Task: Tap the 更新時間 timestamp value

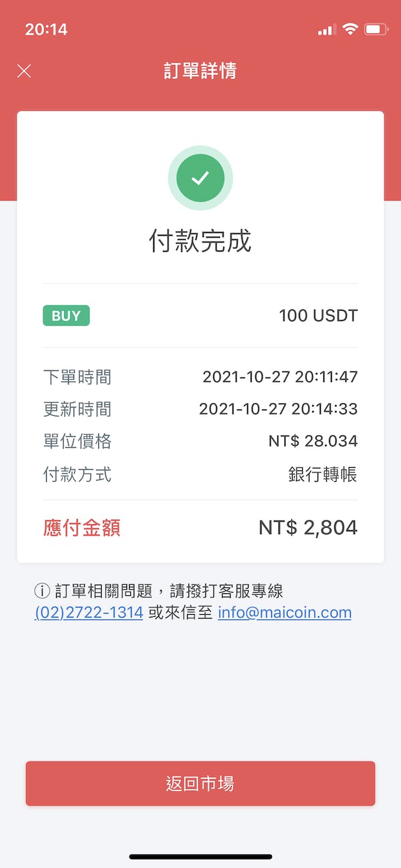Action: (x=278, y=409)
